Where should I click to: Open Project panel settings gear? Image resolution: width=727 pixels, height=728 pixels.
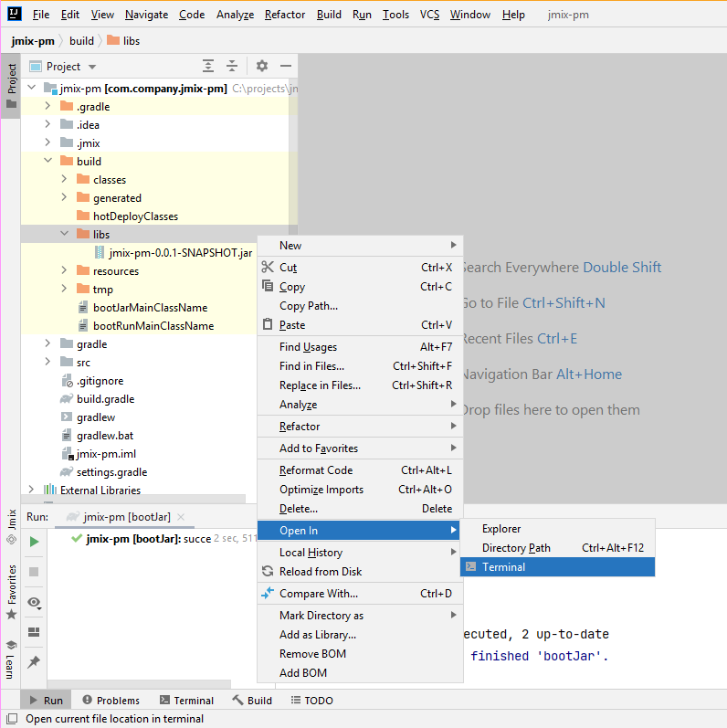click(x=262, y=67)
